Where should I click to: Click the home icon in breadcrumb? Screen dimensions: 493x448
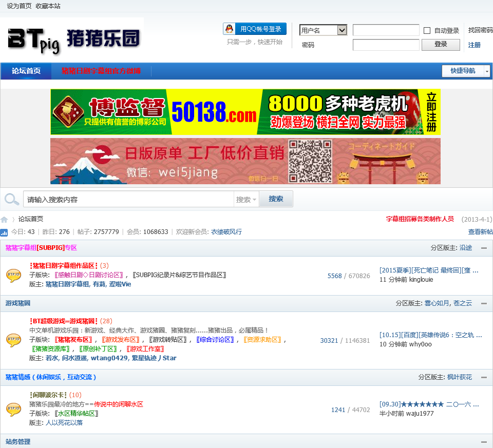click(x=4, y=219)
